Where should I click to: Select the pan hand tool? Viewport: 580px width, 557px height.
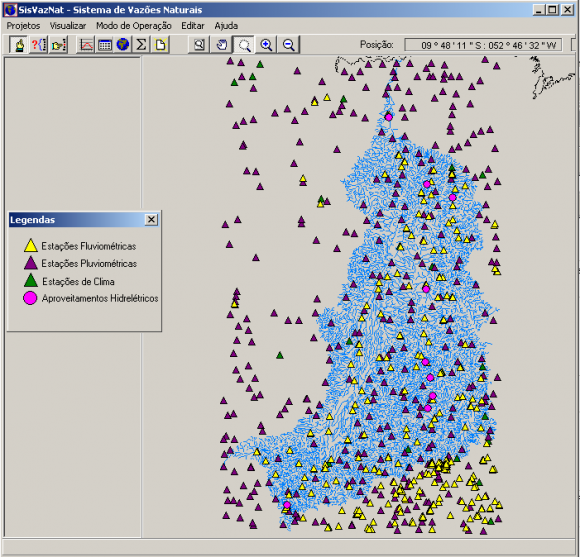[x=222, y=45]
